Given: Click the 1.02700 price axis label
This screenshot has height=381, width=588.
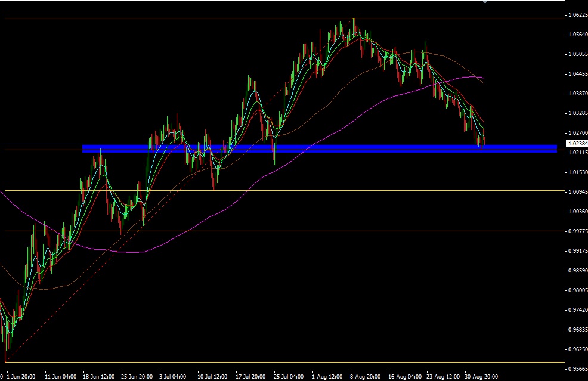Looking at the screenshot, I should click(x=578, y=133).
